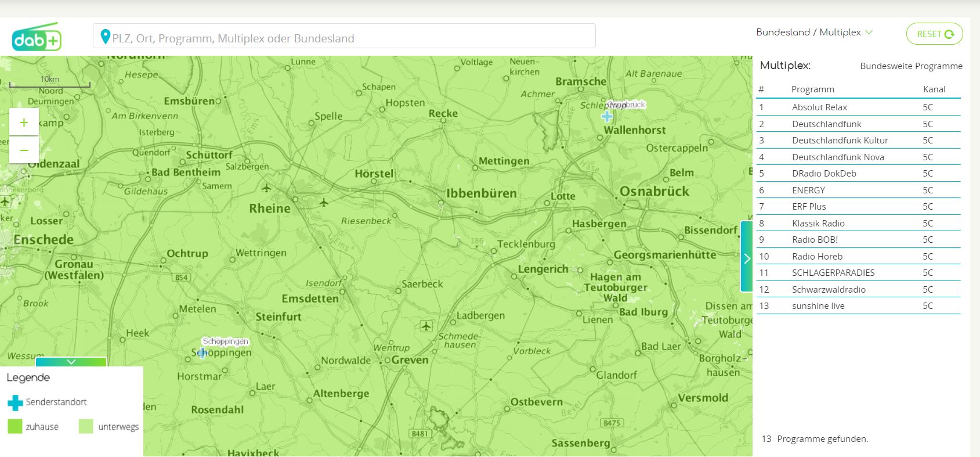
Task: Select the Absolut Relax program row
Action: [819, 107]
